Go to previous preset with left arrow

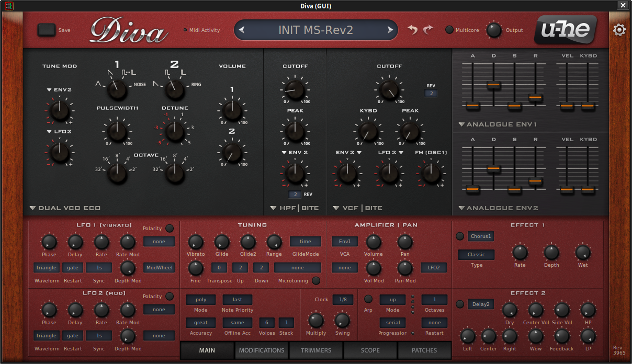pos(241,30)
